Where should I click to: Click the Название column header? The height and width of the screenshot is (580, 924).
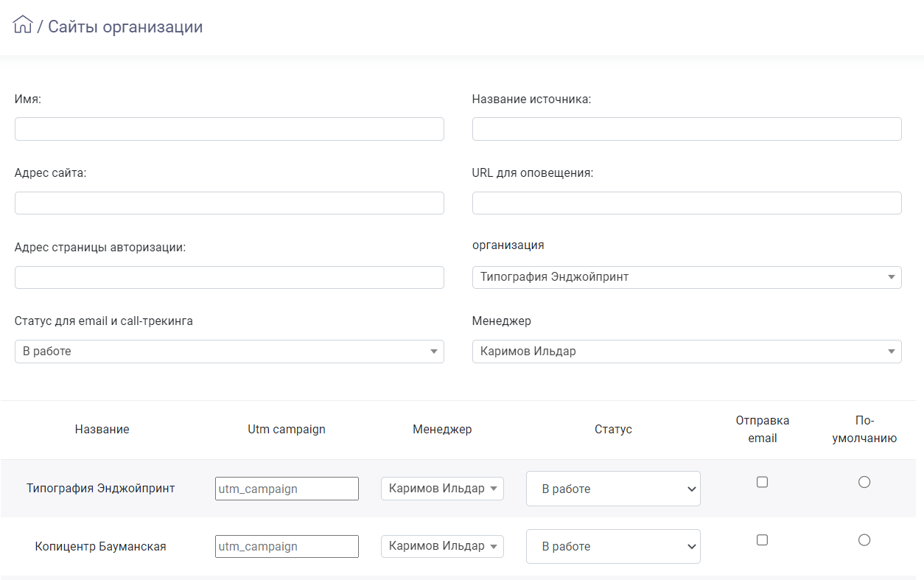coord(102,430)
